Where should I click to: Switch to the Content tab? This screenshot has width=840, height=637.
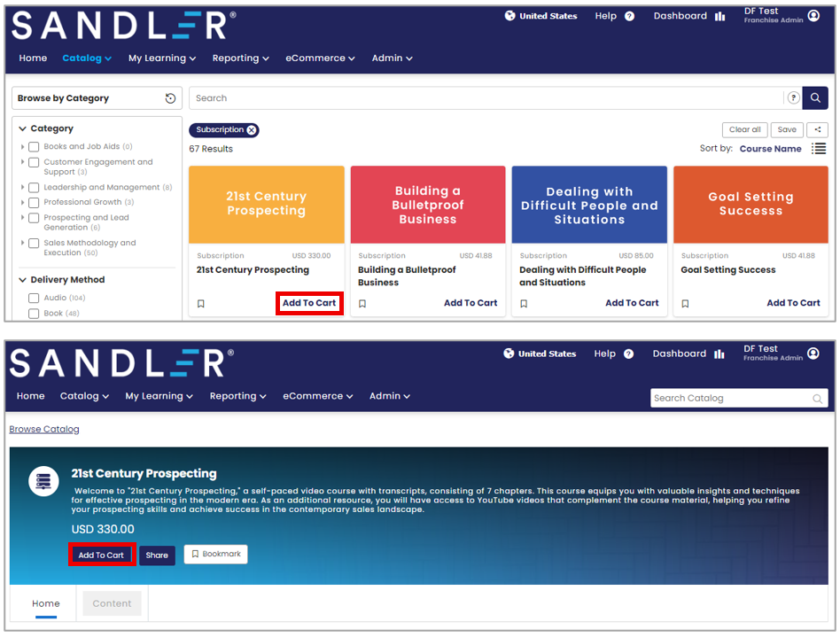coord(112,603)
